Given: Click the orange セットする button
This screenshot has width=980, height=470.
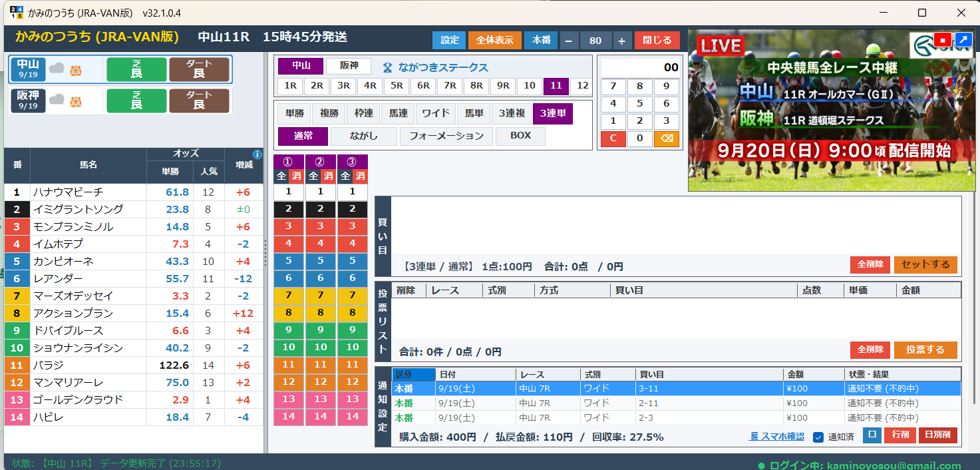Looking at the screenshot, I should coord(925,264).
